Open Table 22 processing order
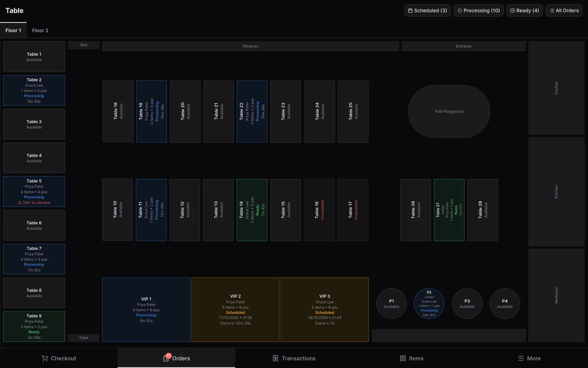The height and width of the screenshot is (368, 588). click(x=252, y=111)
